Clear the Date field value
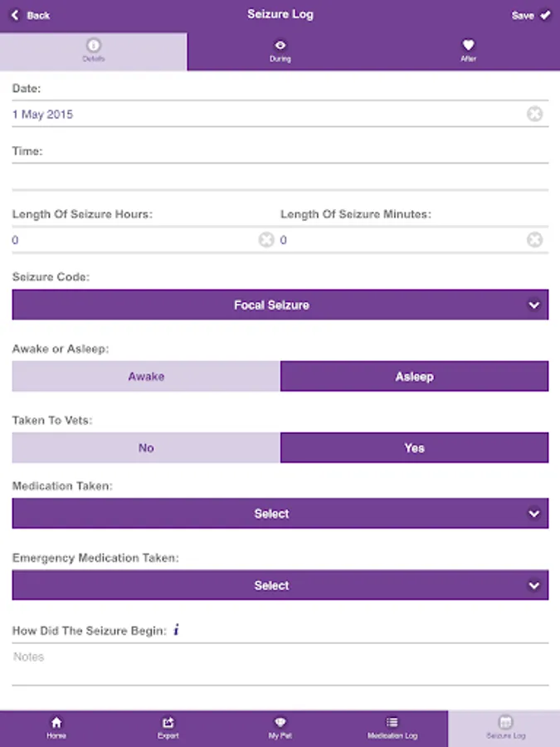This screenshot has width=560, height=747. pos(535,115)
